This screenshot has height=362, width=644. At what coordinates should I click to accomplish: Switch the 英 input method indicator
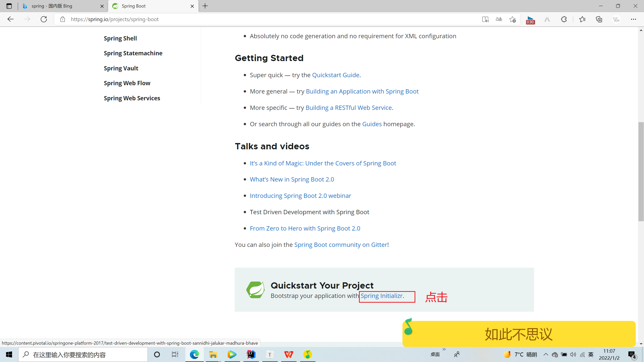point(591,354)
